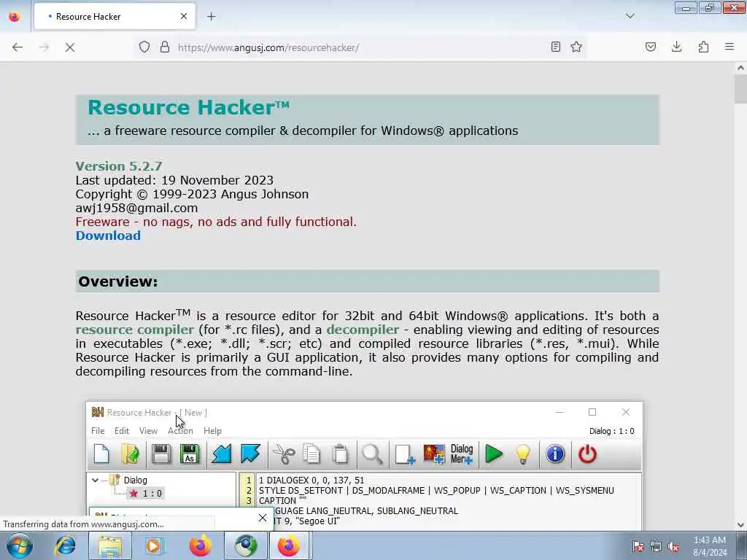Click the network tray icon

pyautogui.click(x=656, y=547)
